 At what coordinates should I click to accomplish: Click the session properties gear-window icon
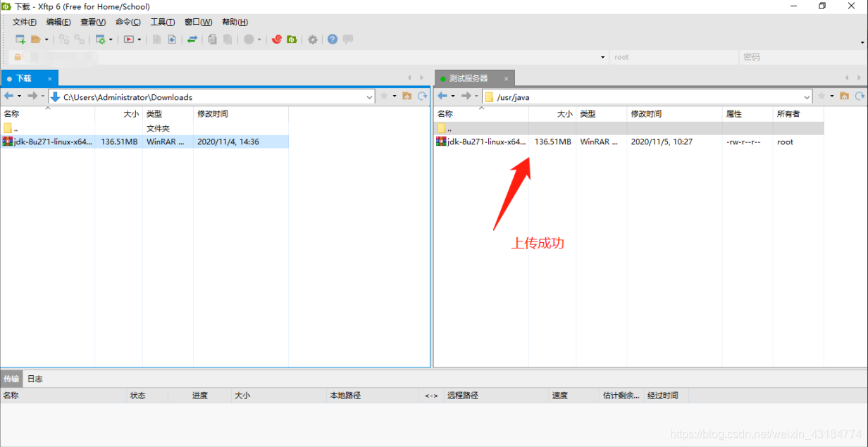pos(100,39)
